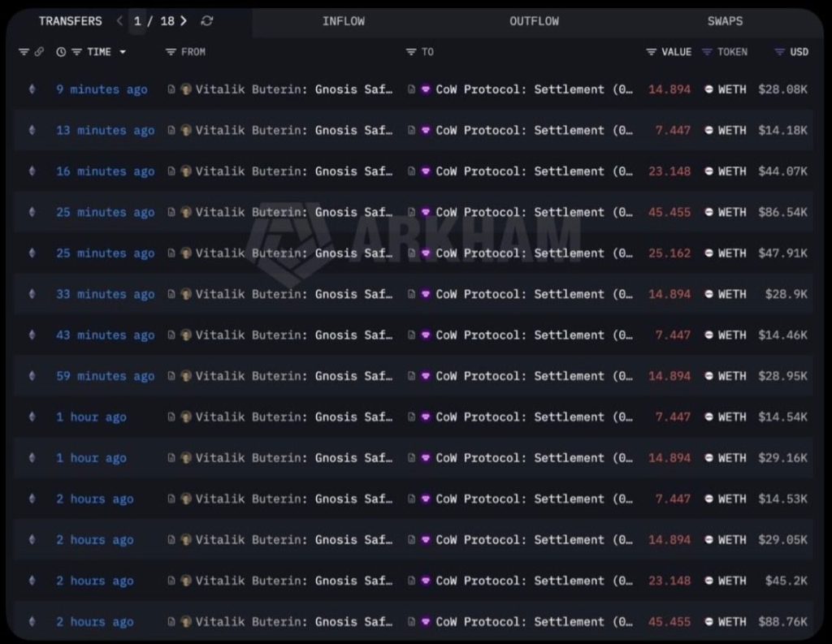This screenshot has width=832, height=644.
Task: Click the page number field showing 1
Action: tap(138, 21)
